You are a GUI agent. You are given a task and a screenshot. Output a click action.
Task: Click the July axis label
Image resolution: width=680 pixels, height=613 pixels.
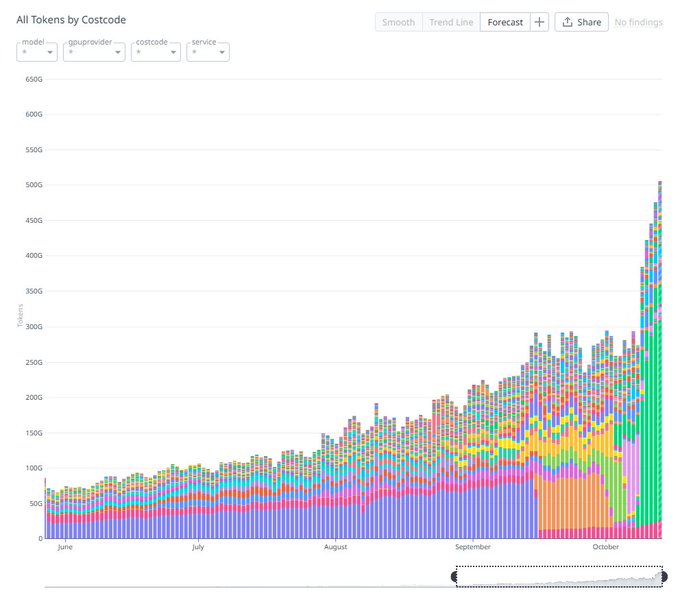(x=198, y=547)
